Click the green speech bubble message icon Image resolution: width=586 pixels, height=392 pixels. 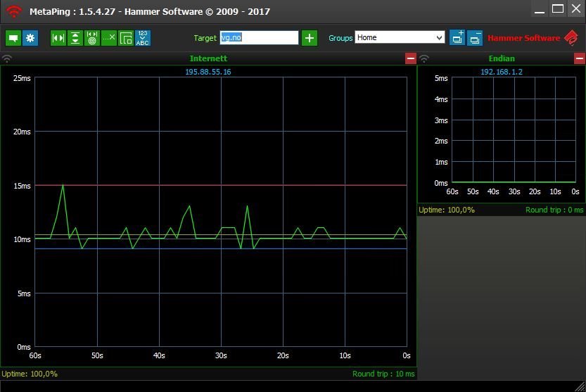click(x=13, y=38)
